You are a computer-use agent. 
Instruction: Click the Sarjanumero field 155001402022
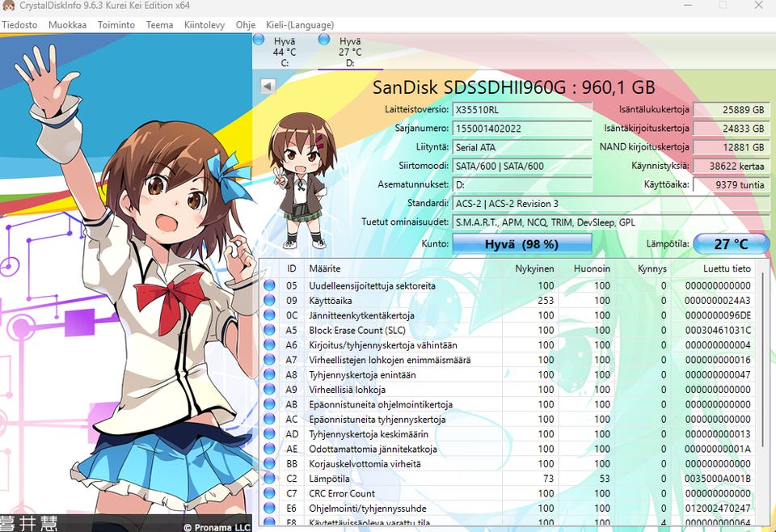(522, 129)
